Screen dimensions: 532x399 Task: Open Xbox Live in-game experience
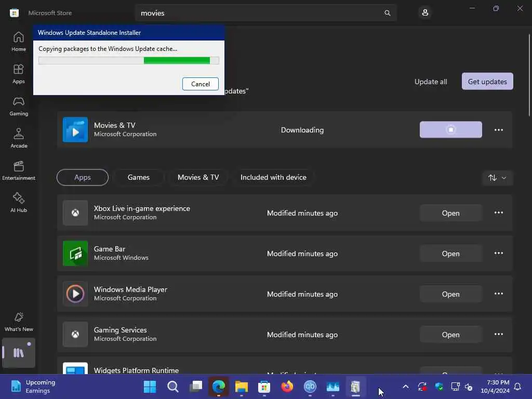click(x=450, y=213)
